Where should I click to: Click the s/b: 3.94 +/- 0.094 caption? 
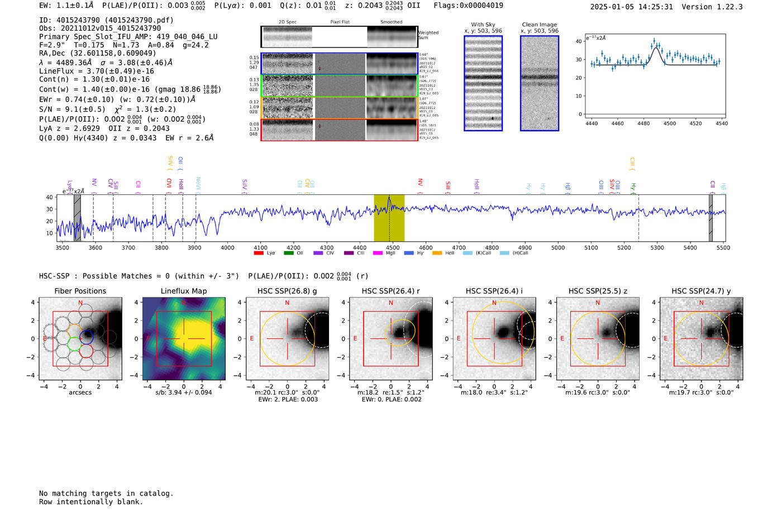(184, 392)
